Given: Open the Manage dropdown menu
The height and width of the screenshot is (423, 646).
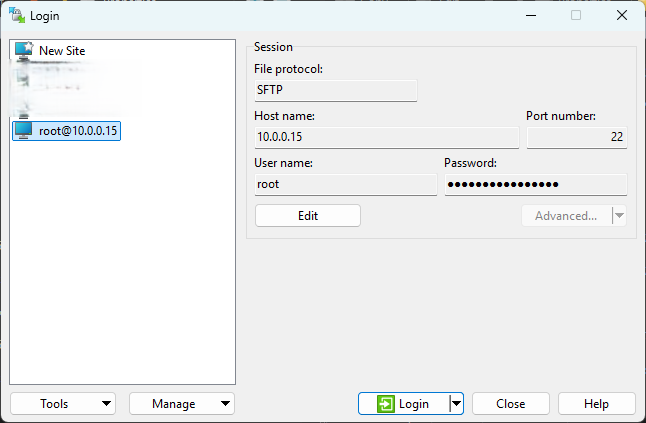Looking at the screenshot, I should tap(182, 404).
